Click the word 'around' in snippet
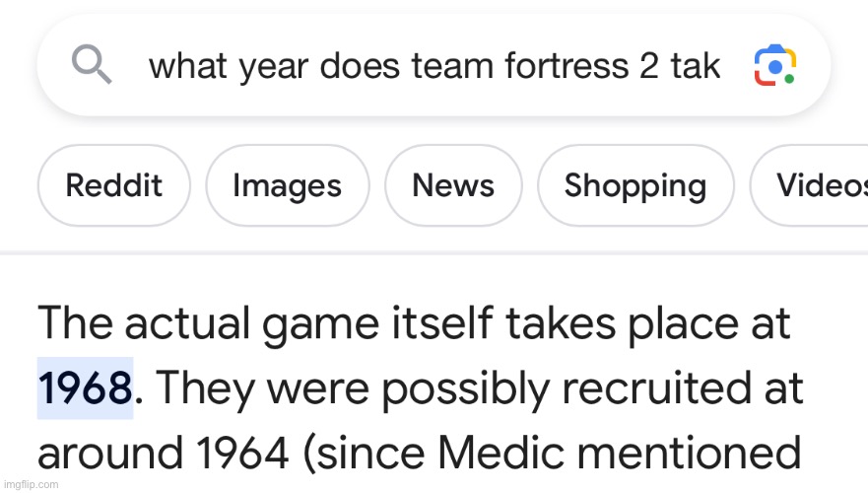This screenshot has height=493, width=868. click(110, 454)
